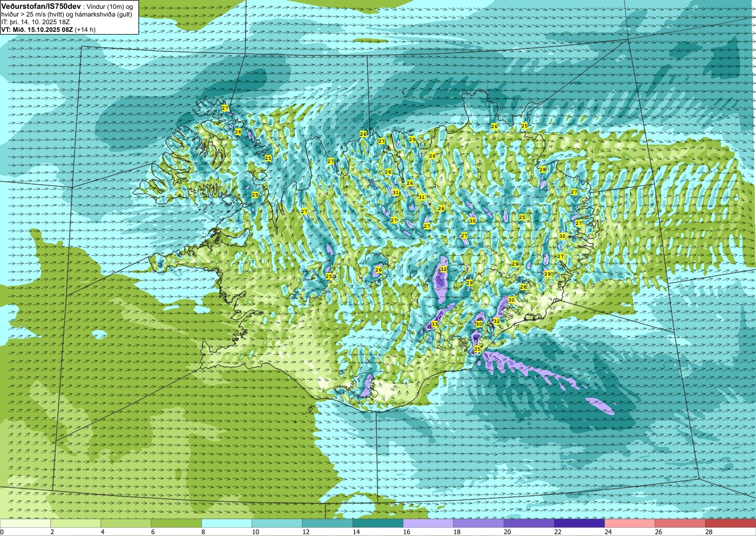Viewport: 756px width, 536px height.
Task: Click the light pink 24–26 legend swatch
Action: pyautogui.click(x=630, y=523)
